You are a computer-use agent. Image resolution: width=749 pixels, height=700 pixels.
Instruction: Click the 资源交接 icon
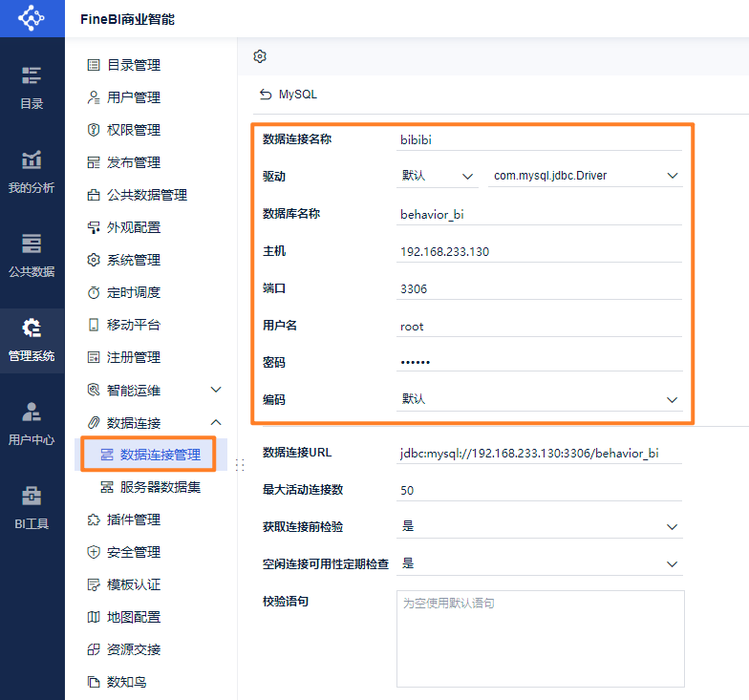[94, 649]
